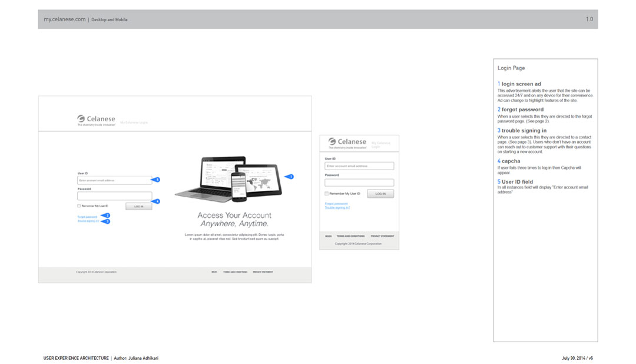The width and height of the screenshot is (636, 364).
Task: Click the mobile mockup's Password field
Action: (359, 183)
